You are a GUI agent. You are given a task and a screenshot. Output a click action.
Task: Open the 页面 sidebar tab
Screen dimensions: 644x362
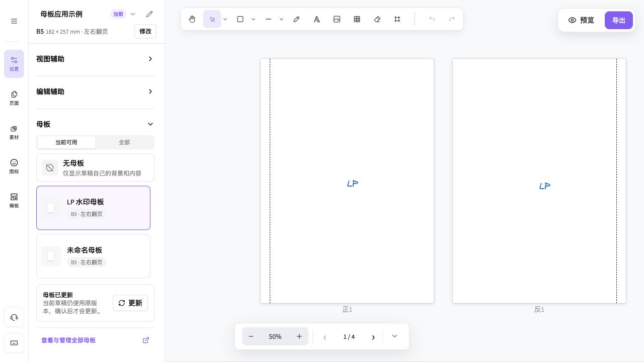14,98
